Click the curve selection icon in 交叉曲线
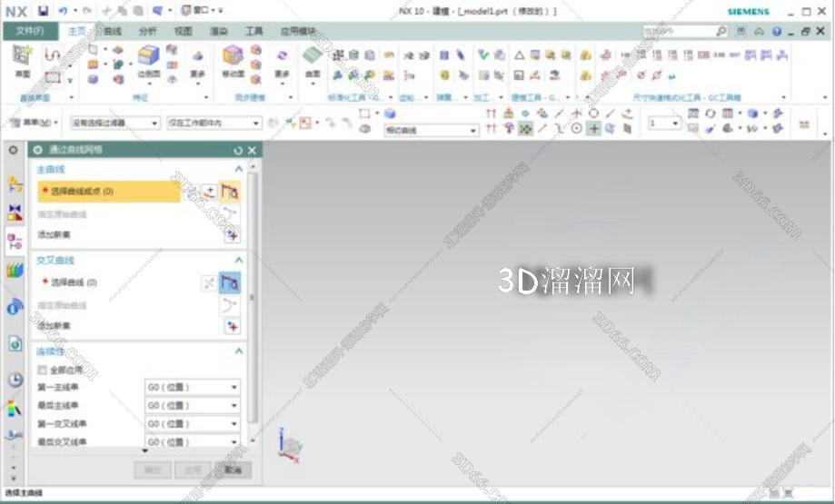 (x=231, y=282)
